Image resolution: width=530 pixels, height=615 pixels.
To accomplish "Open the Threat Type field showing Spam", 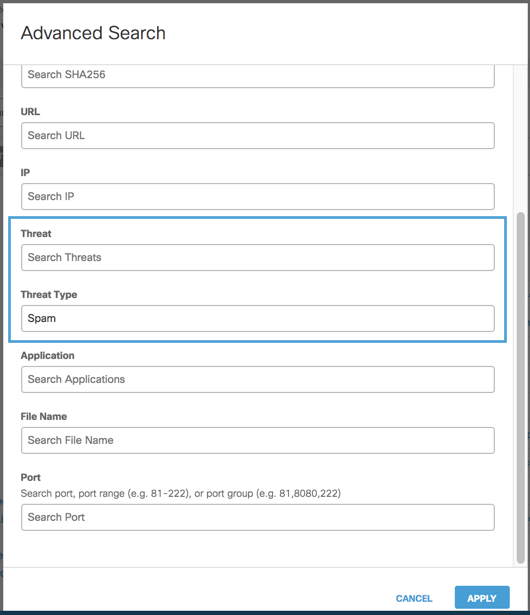I will point(258,318).
